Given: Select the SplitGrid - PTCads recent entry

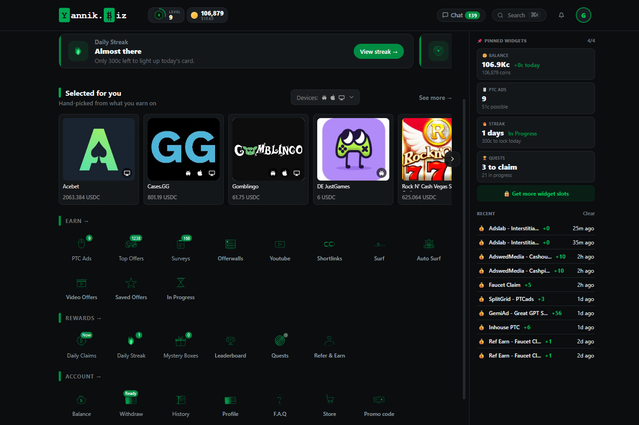Looking at the screenshot, I should (x=536, y=299).
